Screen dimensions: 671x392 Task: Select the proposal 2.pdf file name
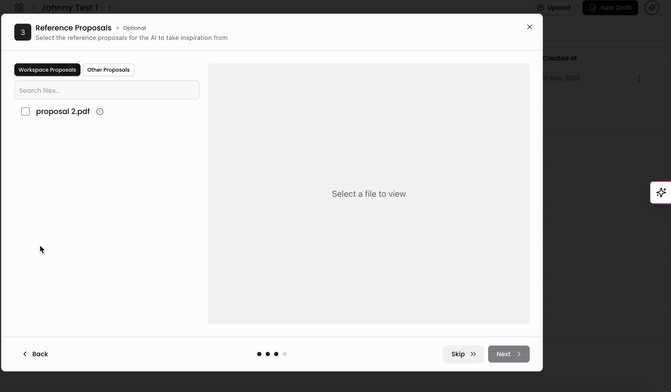click(63, 112)
